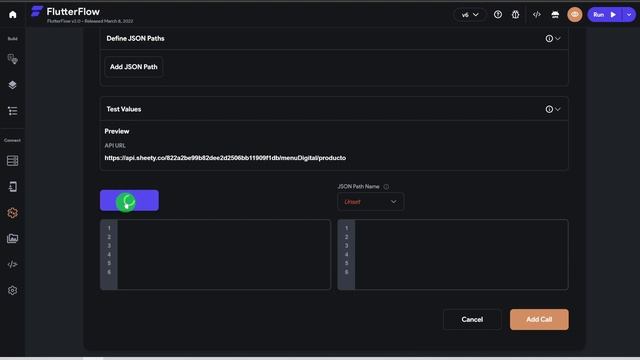Collapse the Define JSON Paths section
640x360 pixels.
(558, 38)
